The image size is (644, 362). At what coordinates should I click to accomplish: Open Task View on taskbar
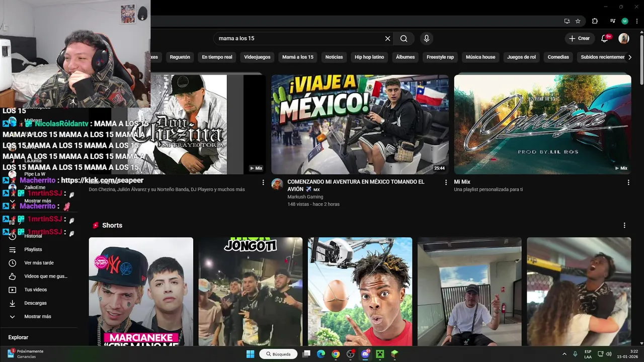point(306,354)
